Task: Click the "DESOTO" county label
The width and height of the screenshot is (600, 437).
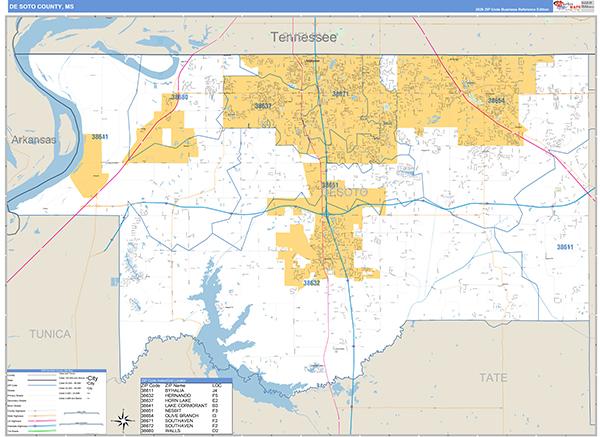Action: click(x=345, y=192)
